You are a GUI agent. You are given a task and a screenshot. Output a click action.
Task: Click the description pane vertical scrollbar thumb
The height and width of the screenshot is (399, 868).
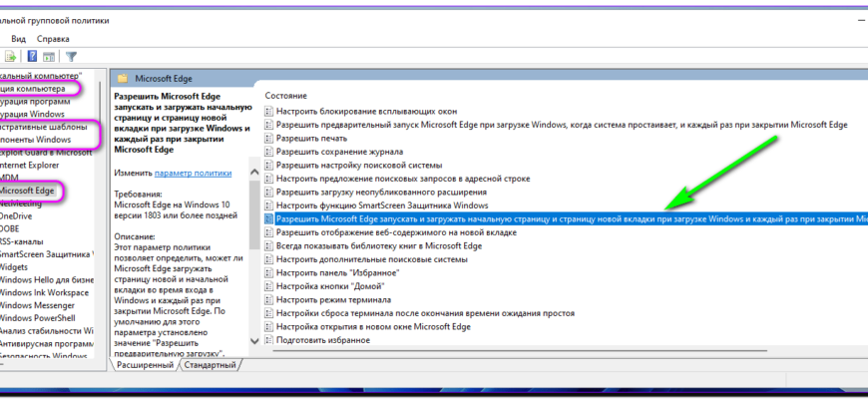pyautogui.click(x=254, y=214)
